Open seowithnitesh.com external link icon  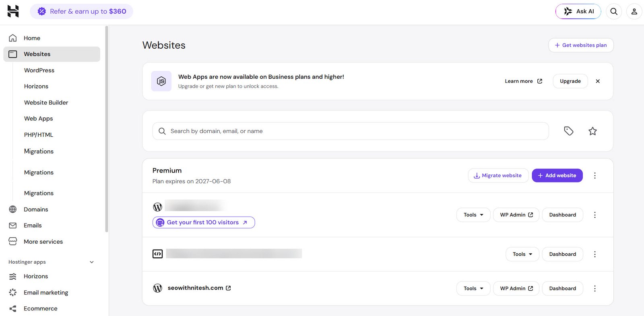(x=228, y=288)
